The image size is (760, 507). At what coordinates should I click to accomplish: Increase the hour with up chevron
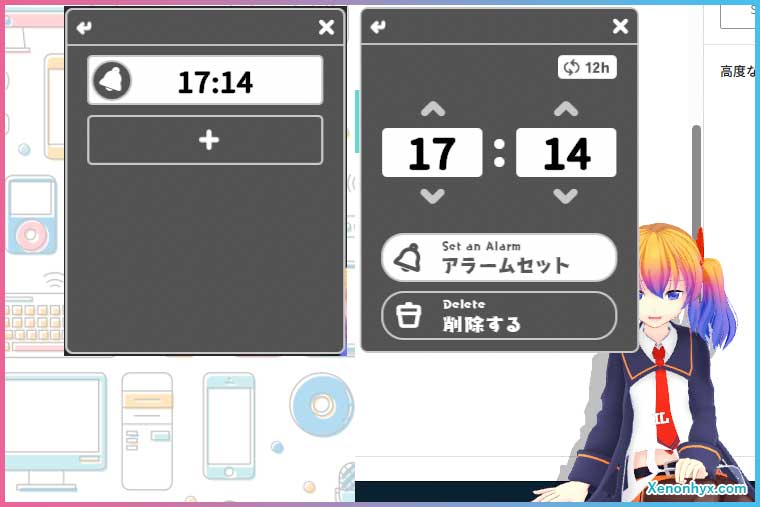point(433,109)
